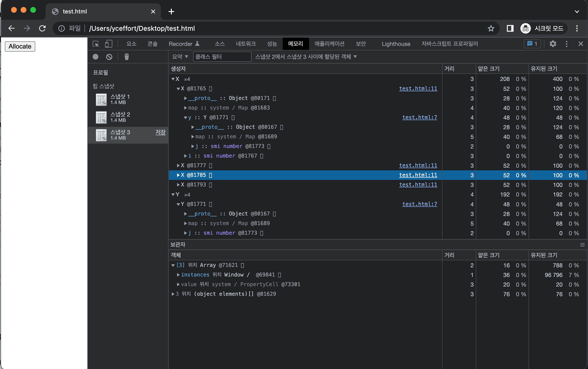Click 저장 to save snapshot 3
588x369 pixels.
click(x=160, y=132)
